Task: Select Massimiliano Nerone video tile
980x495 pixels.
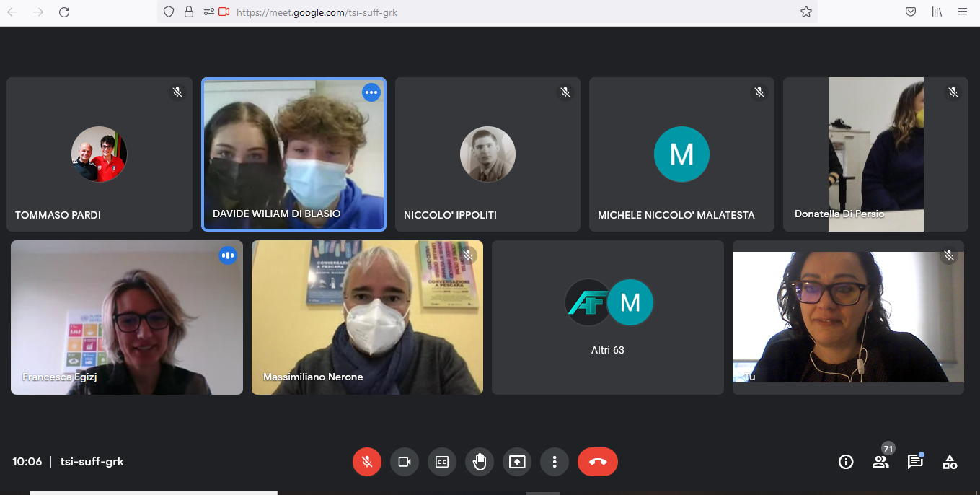Action: click(x=367, y=317)
